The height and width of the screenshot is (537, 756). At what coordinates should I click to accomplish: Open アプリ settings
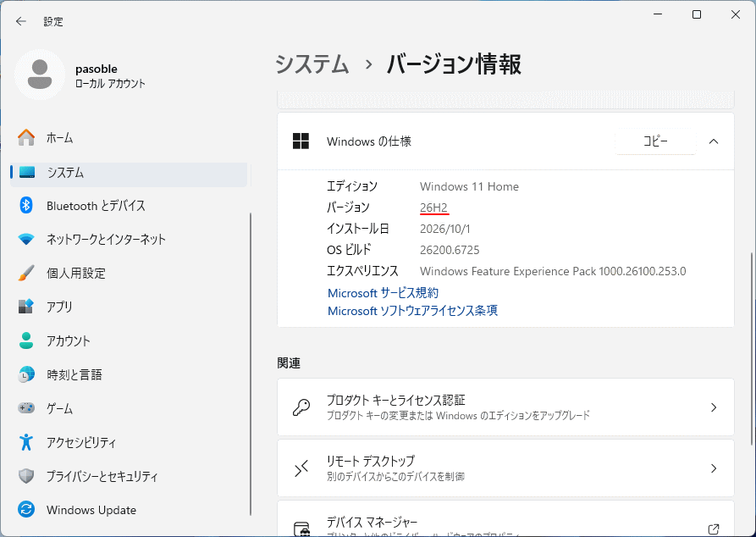click(x=129, y=307)
